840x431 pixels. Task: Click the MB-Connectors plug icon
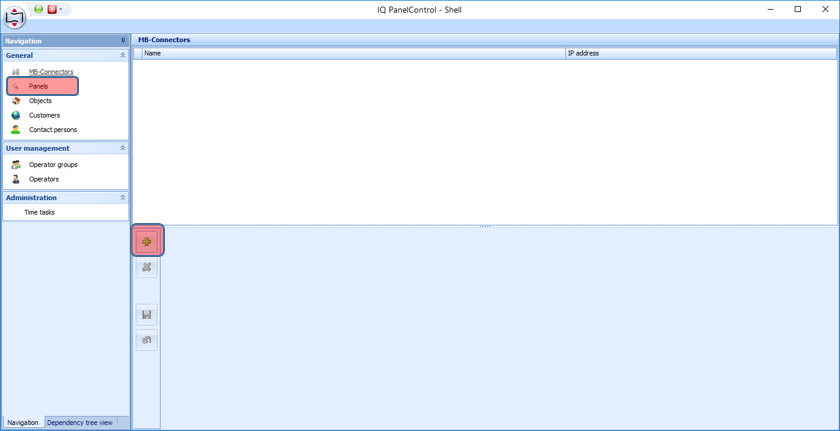pyautogui.click(x=16, y=72)
